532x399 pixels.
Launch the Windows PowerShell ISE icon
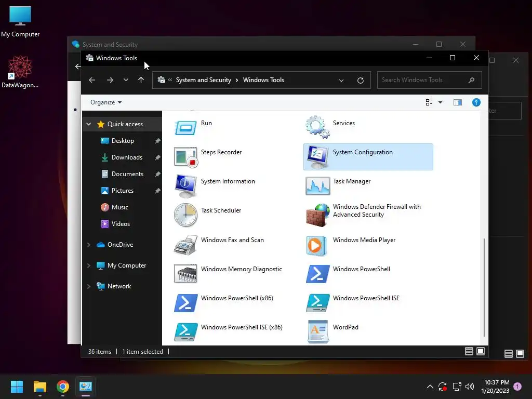pyautogui.click(x=317, y=303)
